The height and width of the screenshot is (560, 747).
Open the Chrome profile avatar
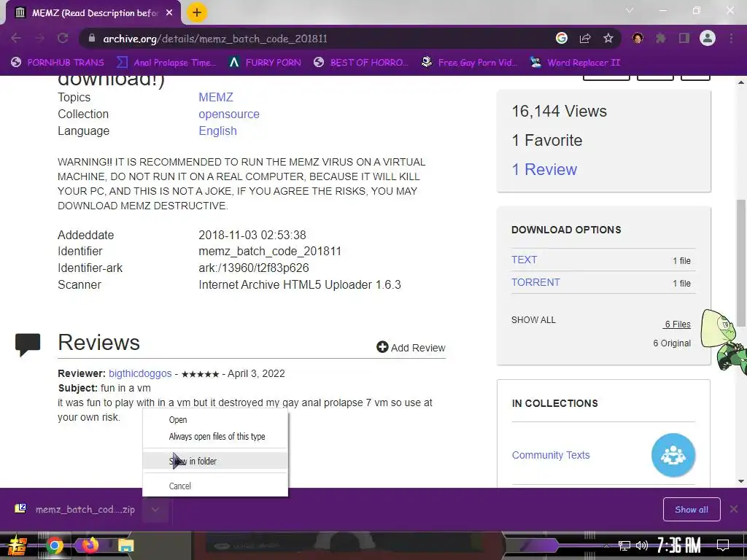(x=708, y=38)
